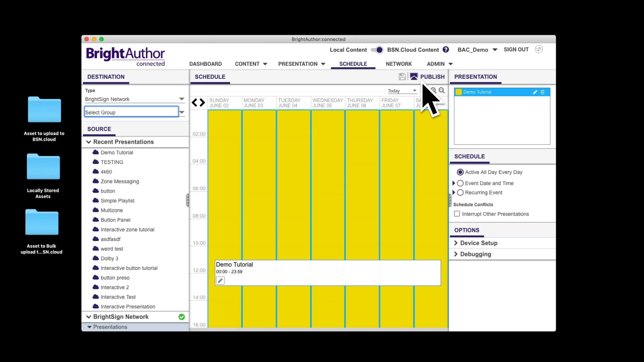This screenshot has width=644, height=362.
Task: Open the BSN.Cloud Content help icon
Action: [x=446, y=50]
